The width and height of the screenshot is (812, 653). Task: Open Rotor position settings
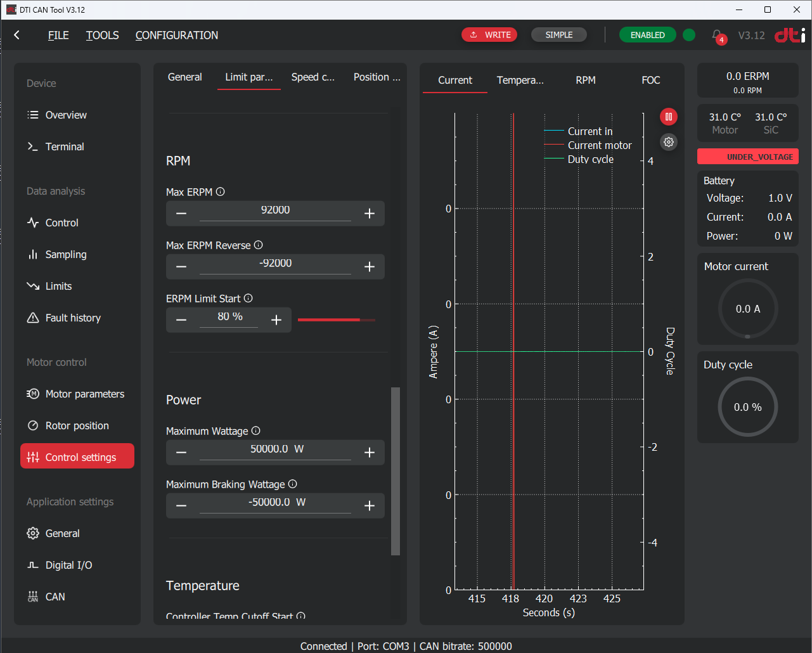pos(77,425)
